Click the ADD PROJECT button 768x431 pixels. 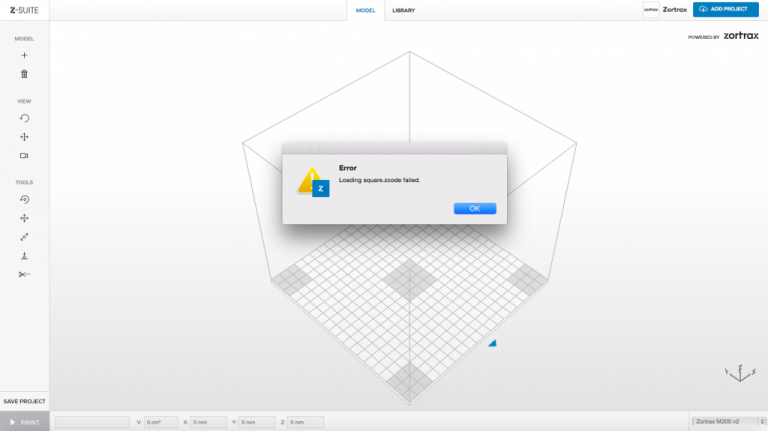[727, 9]
